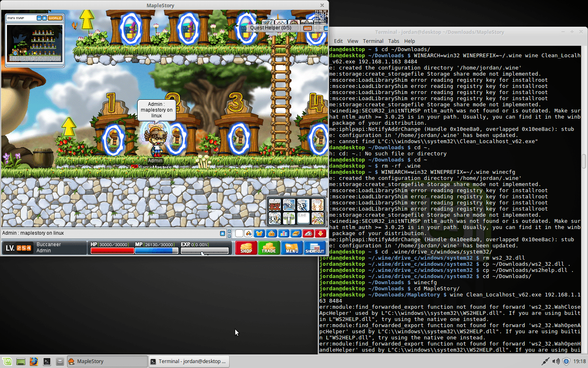
Task: Open the Equipment window shirt icon
Action: (259, 233)
